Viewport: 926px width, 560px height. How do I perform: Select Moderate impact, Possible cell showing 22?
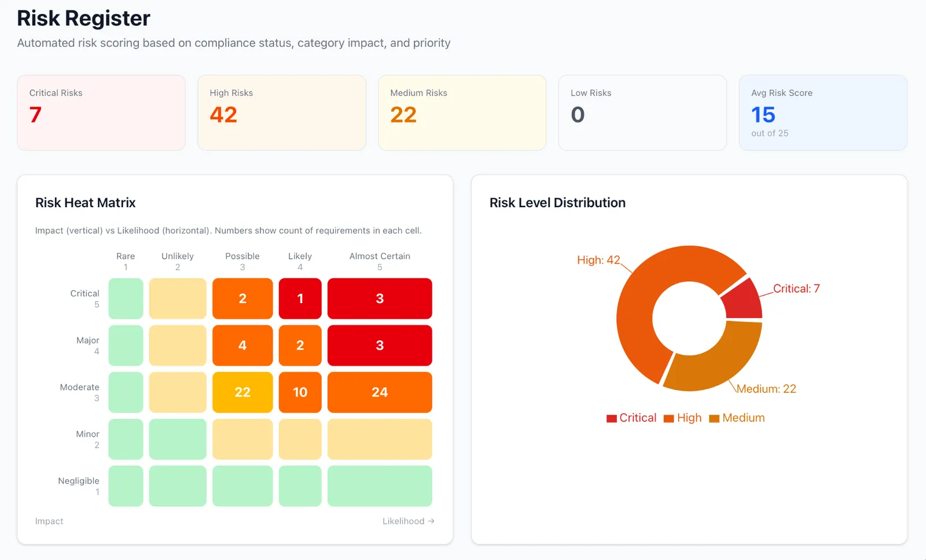point(242,392)
